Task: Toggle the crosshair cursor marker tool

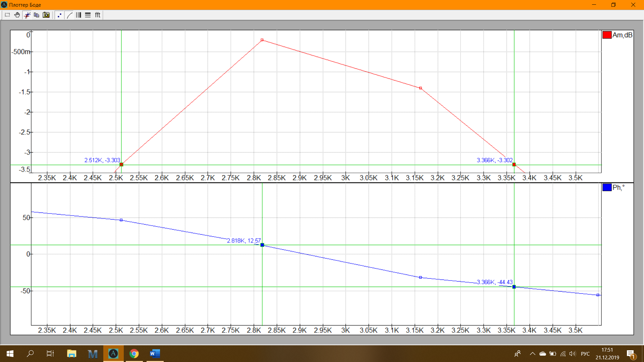Action: click(x=27, y=15)
